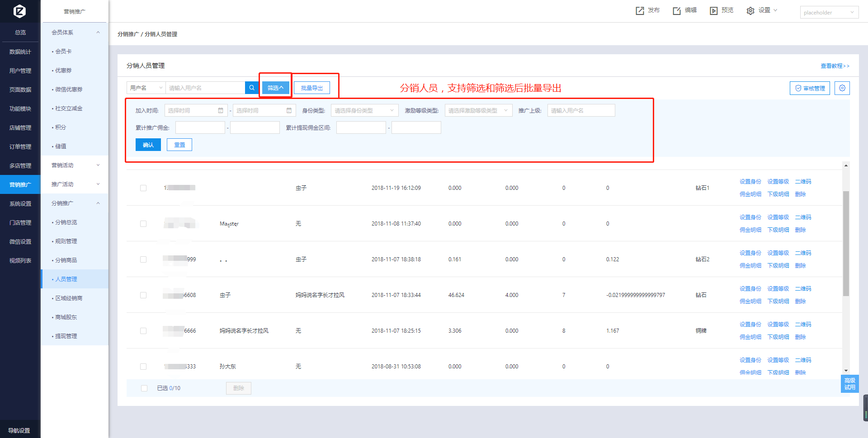
Task: Click the 推广上级 username input field
Action: 581,111
